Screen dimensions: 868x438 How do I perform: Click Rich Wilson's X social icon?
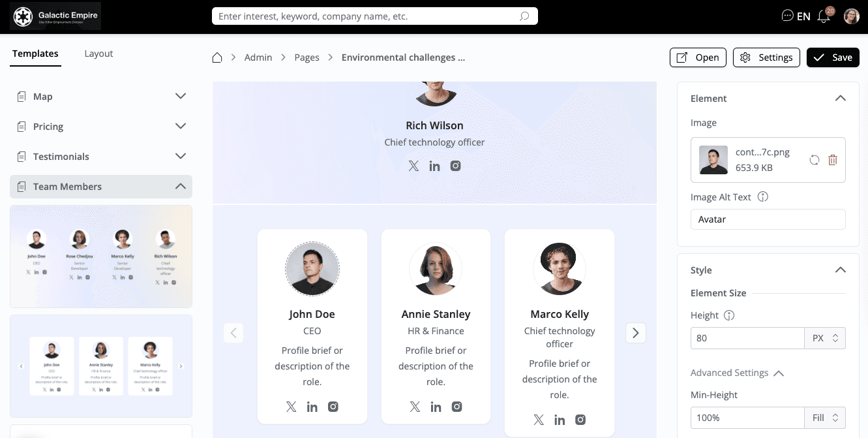pyautogui.click(x=413, y=166)
